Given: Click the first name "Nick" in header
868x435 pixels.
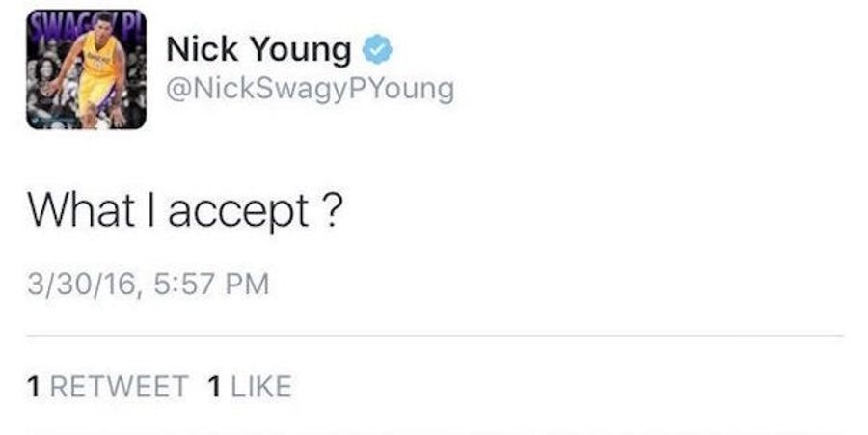Looking at the screenshot, I should [x=203, y=48].
